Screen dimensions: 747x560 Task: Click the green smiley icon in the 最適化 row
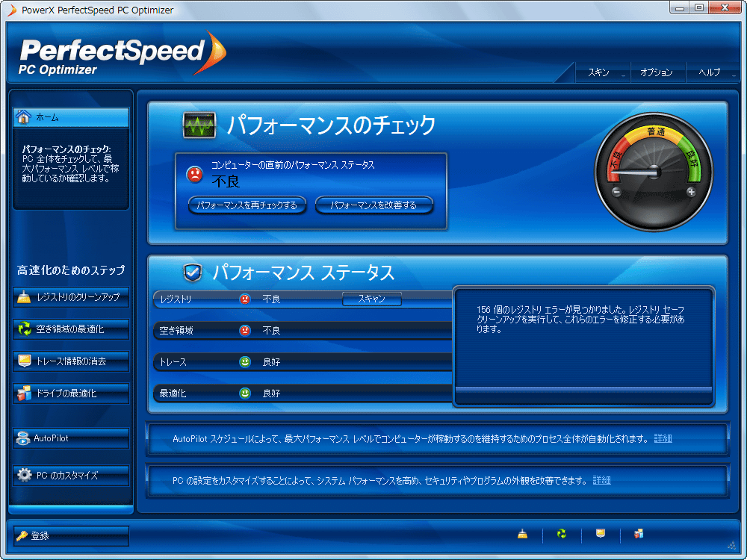point(244,393)
